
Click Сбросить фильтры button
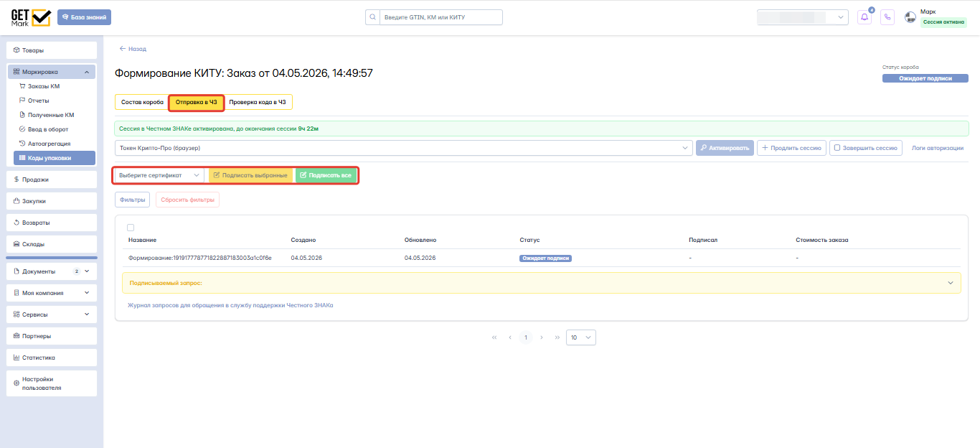coord(187,200)
